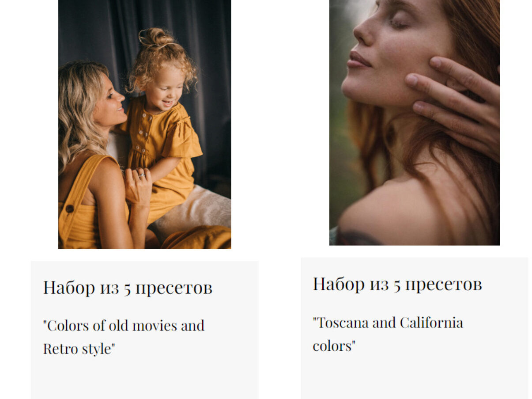Click the brown button on mother's yellow strap
The image size is (532, 399).
click(x=70, y=209)
